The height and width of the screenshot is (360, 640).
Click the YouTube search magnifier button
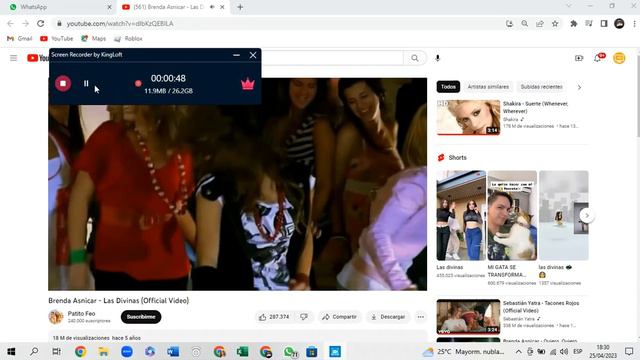415,58
